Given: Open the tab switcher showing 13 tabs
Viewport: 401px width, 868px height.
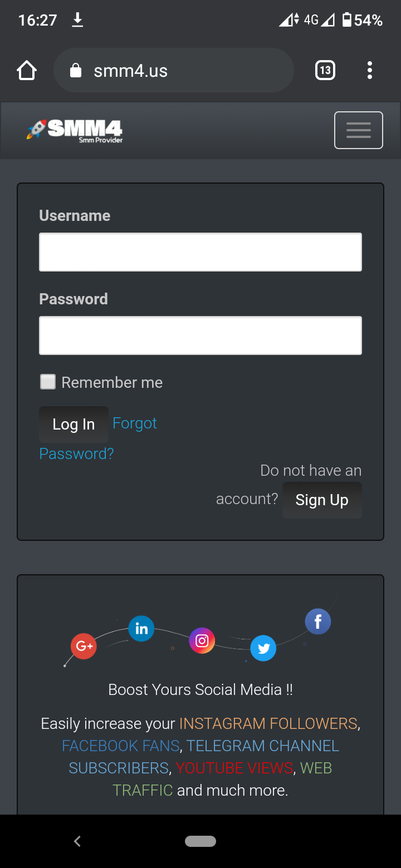Looking at the screenshot, I should (325, 71).
